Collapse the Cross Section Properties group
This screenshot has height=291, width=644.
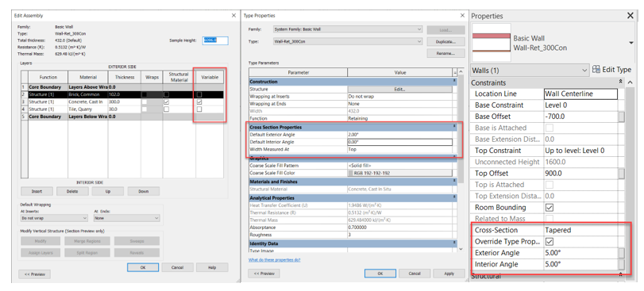454,127
